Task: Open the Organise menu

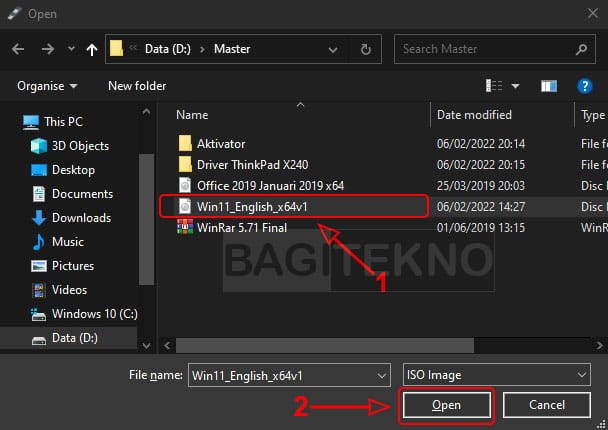Action: (47, 86)
